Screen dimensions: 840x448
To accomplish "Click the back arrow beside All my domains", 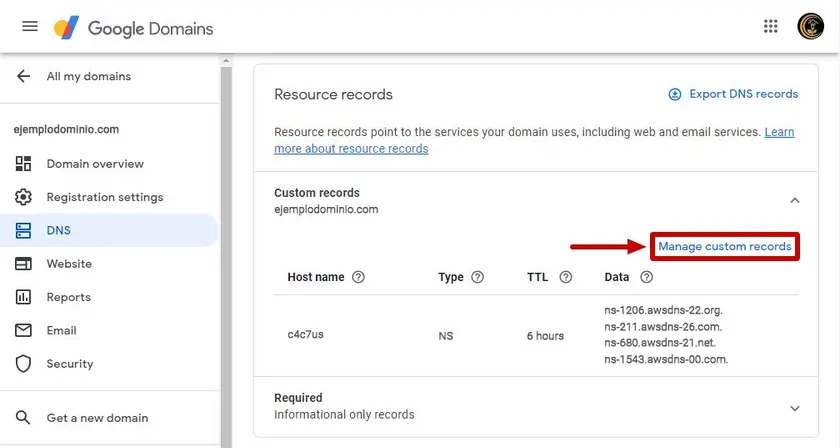I will [24, 76].
